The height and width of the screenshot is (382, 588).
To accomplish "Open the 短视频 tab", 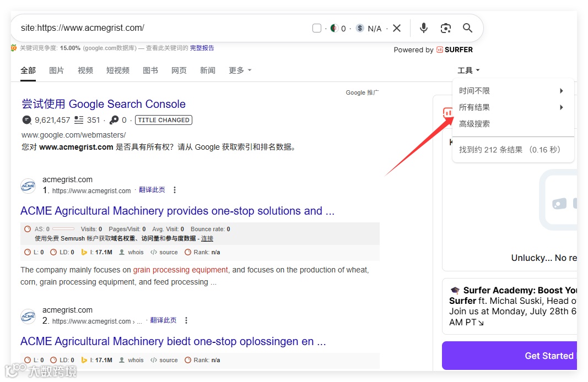I will 118,70.
